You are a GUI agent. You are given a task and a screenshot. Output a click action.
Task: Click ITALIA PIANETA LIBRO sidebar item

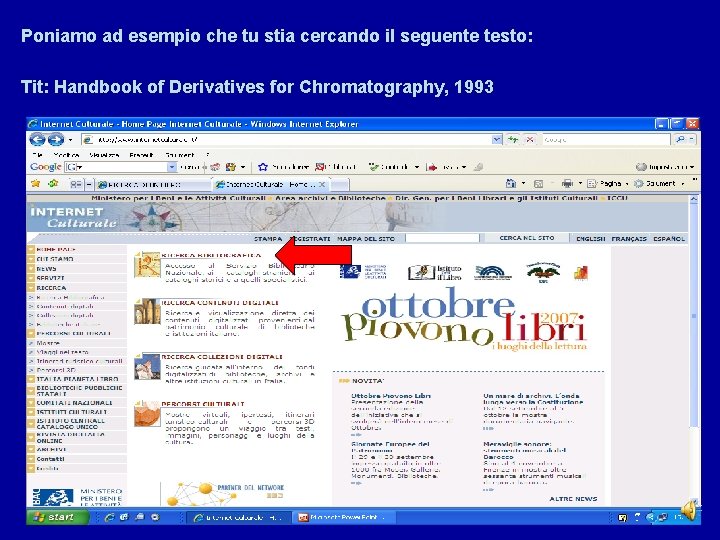tap(77, 379)
